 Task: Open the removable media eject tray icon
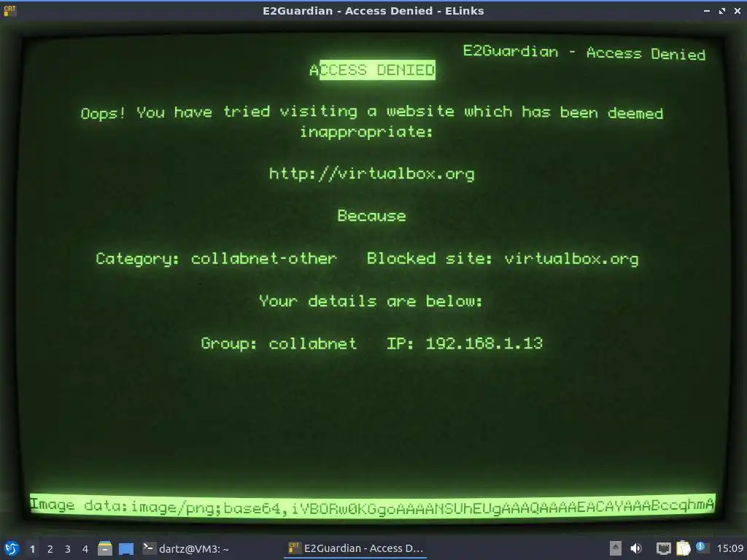point(616,548)
